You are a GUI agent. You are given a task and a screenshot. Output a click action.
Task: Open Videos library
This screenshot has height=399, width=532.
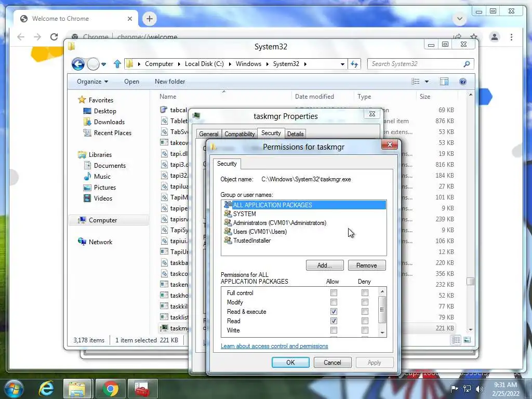click(x=98, y=198)
